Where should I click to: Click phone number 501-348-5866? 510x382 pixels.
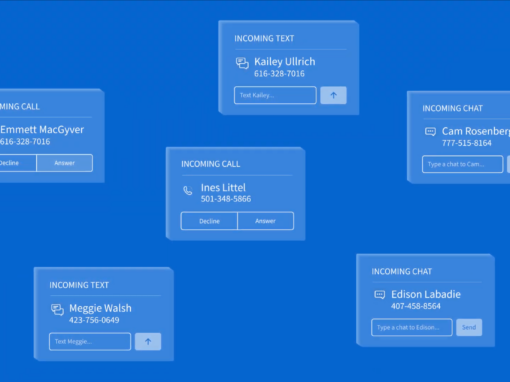pyautogui.click(x=226, y=199)
